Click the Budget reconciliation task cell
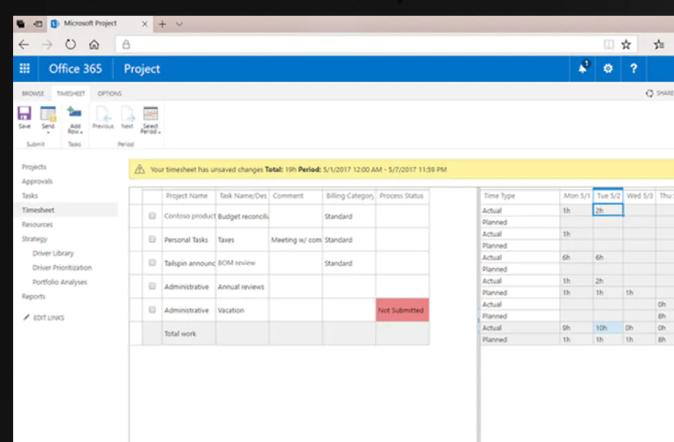The width and height of the screenshot is (674, 442). click(x=242, y=216)
